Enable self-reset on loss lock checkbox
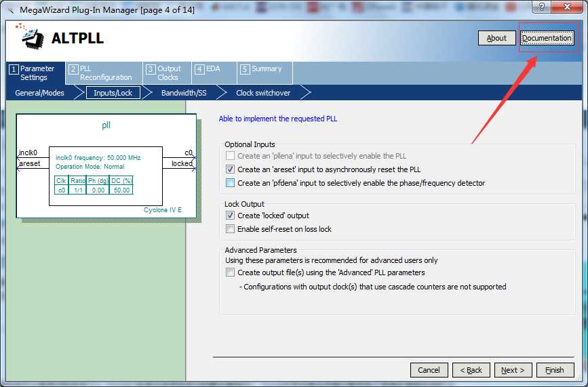588x387 pixels. pos(230,229)
